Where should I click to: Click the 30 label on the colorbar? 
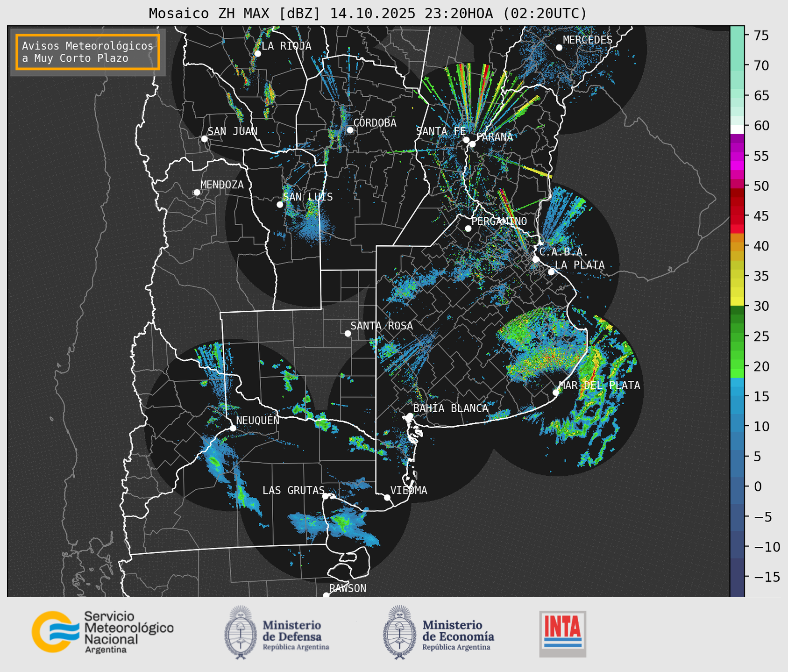[761, 306]
